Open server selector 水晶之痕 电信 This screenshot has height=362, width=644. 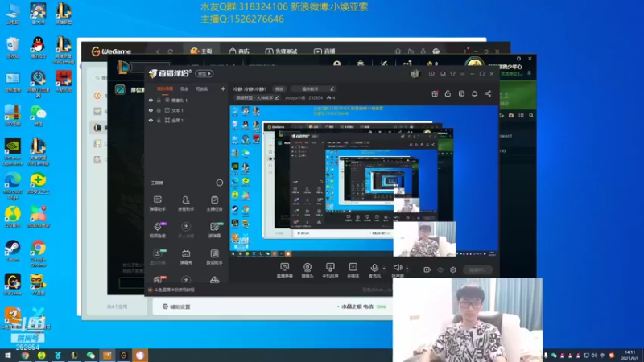(357, 306)
